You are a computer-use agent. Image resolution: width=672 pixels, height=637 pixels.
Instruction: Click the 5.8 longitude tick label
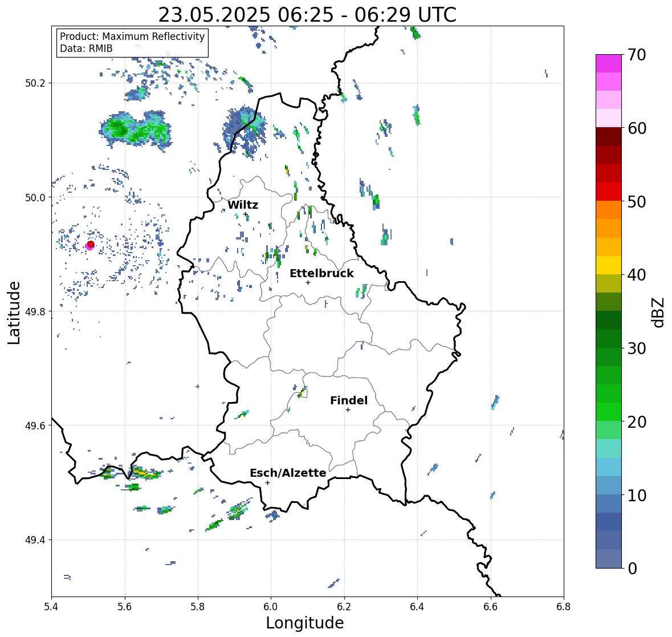[x=198, y=606]
